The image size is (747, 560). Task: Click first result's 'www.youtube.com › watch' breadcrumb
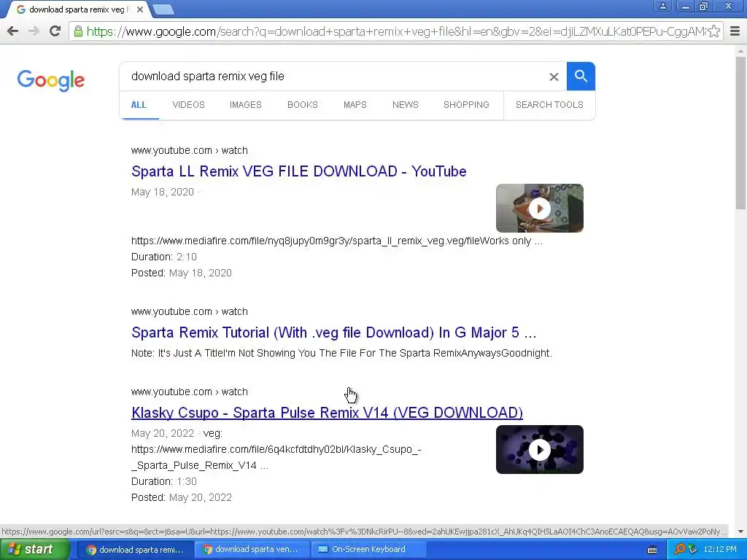[190, 150]
